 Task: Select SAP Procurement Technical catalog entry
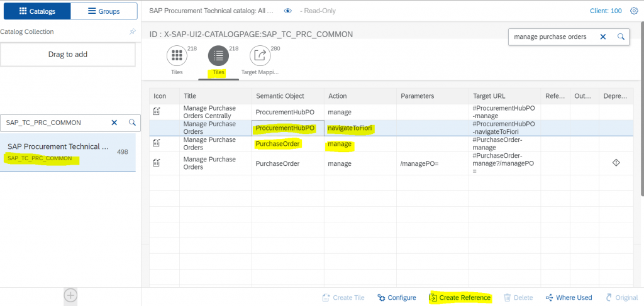pos(68,152)
